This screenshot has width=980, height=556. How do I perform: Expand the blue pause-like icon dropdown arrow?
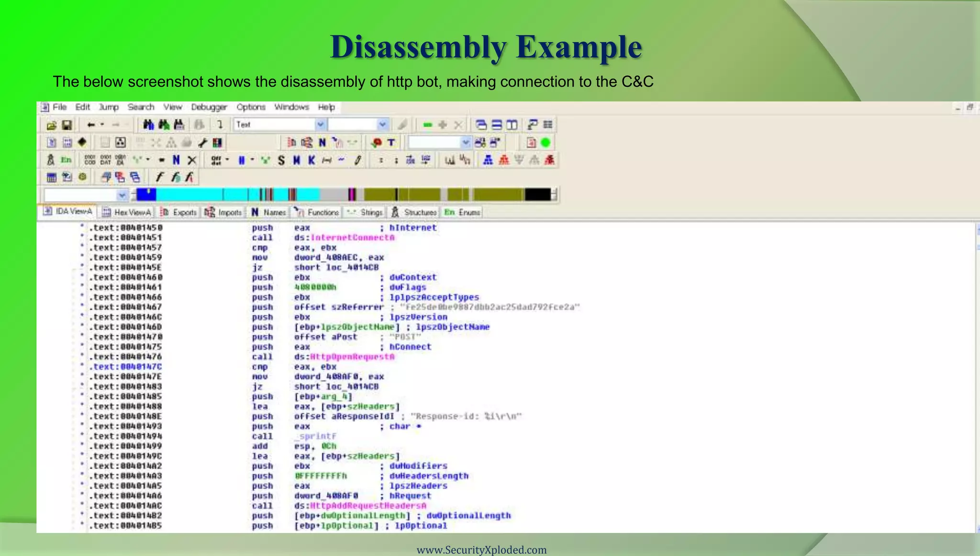(x=252, y=160)
